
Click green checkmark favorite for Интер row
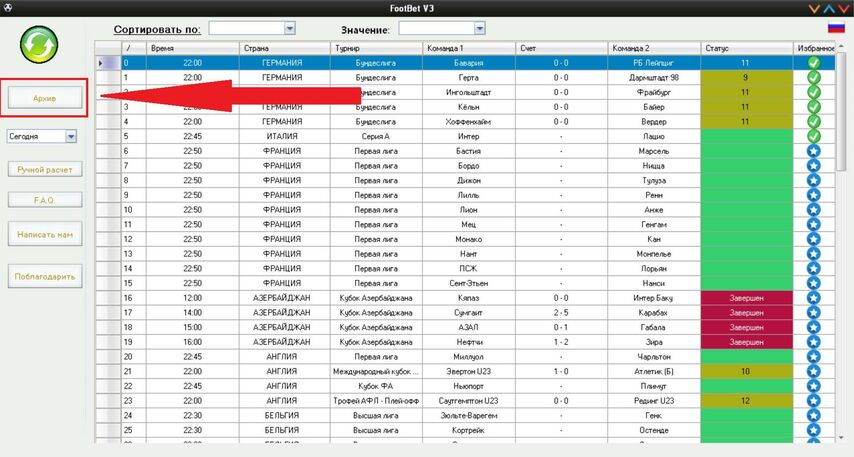tap(814, 136)
